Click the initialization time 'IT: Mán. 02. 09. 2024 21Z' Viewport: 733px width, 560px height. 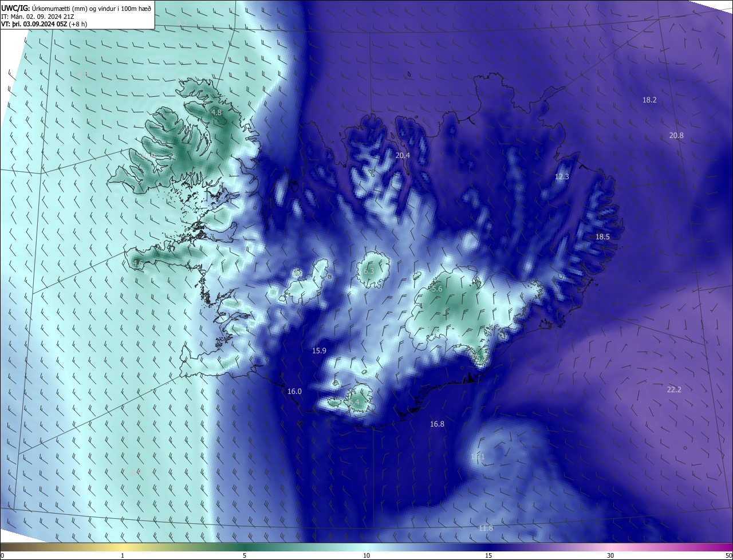point(38,17)
